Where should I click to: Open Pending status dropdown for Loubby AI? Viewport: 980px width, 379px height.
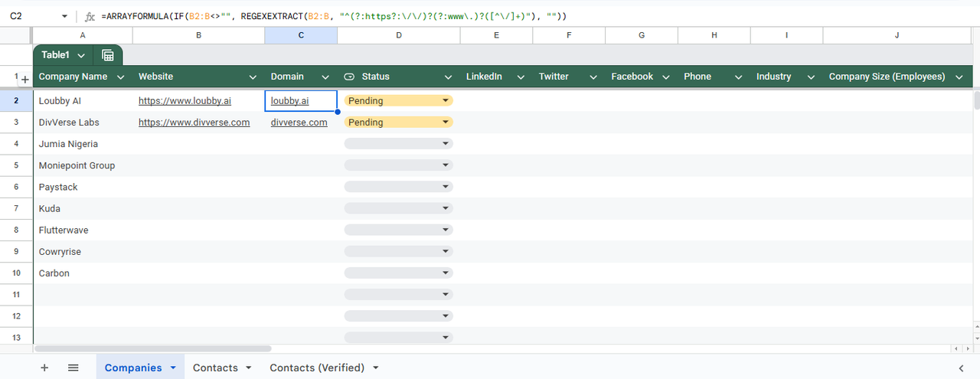[x=398, y=100]
